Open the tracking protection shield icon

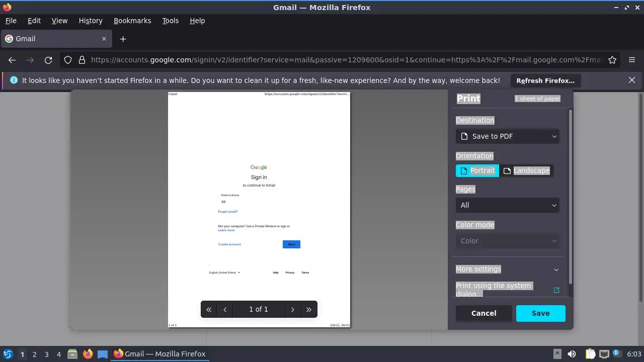68,60
